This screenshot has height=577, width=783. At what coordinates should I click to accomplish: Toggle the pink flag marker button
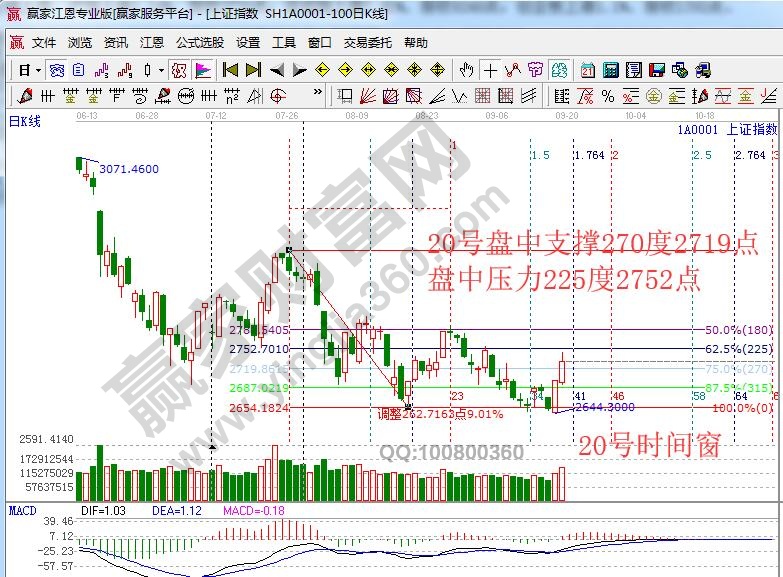coord(202,70)
